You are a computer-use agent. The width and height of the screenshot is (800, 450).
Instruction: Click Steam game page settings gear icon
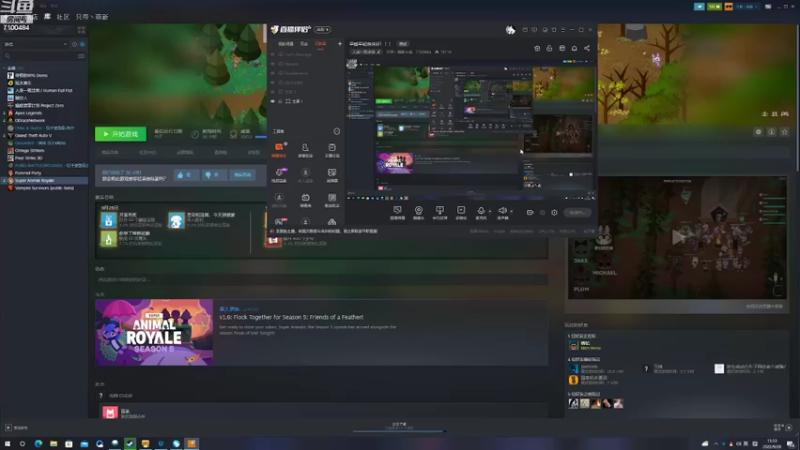[758, 132]
